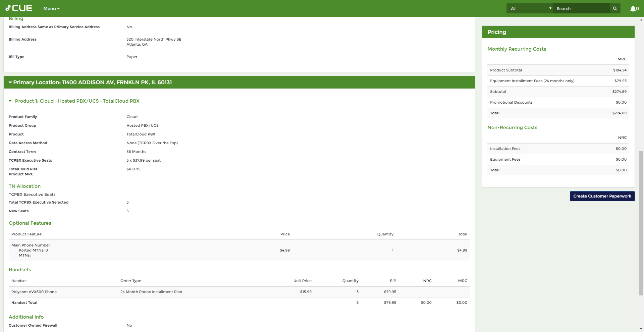Collapse the Primary Location section arrow
Image resolution: width=644 pixels, height=332 pixels.
[x=10, y=82]
